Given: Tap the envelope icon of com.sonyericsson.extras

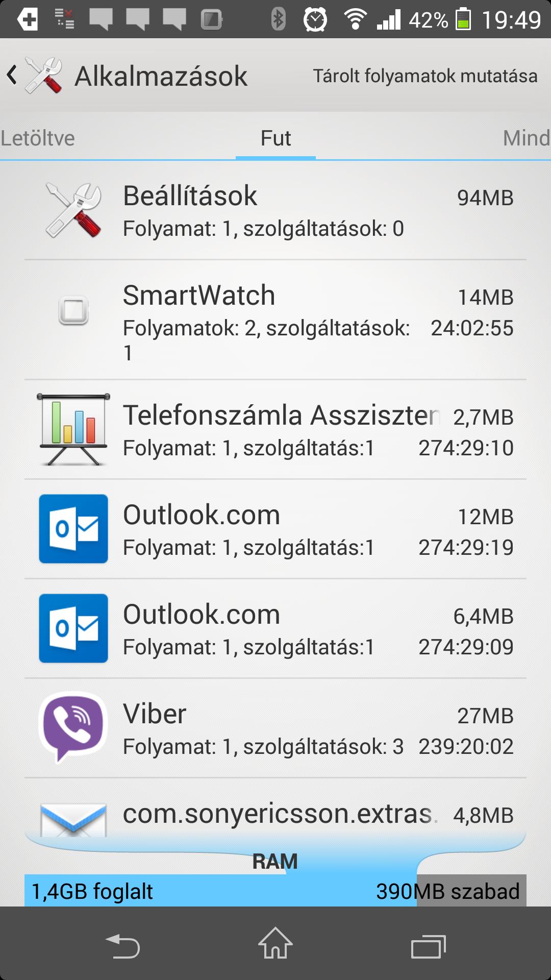Looking at the screenshot, I should (73, 820).
